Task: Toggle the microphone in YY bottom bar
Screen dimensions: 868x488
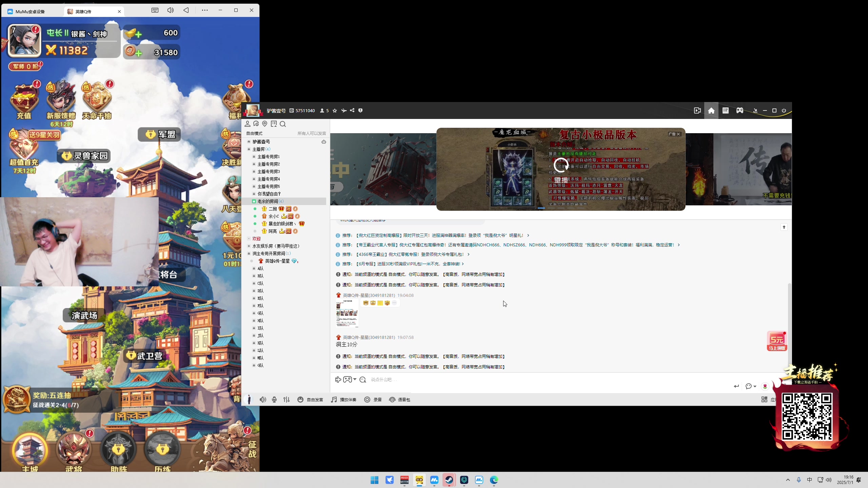Action: tap(274, 400)
